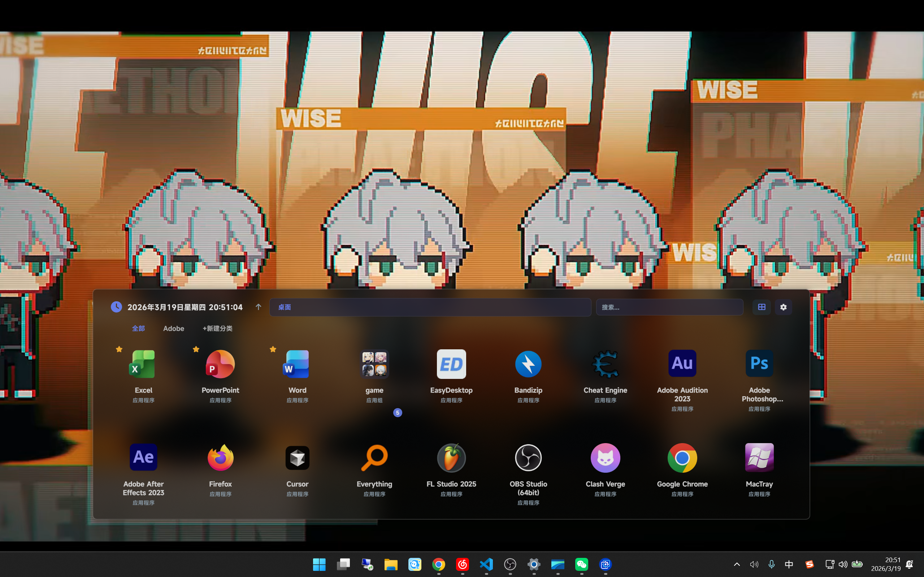Open the network status tray icon
The image size is (924, 577).
pyautogui.click(x=829, y=564)
